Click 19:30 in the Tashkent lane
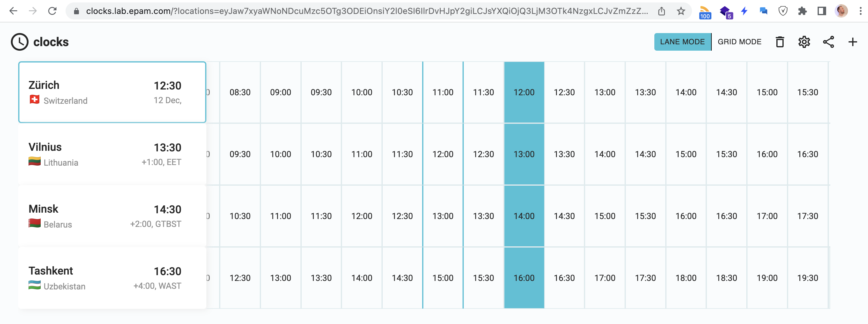The image size is (868, 324). point(808,278)
